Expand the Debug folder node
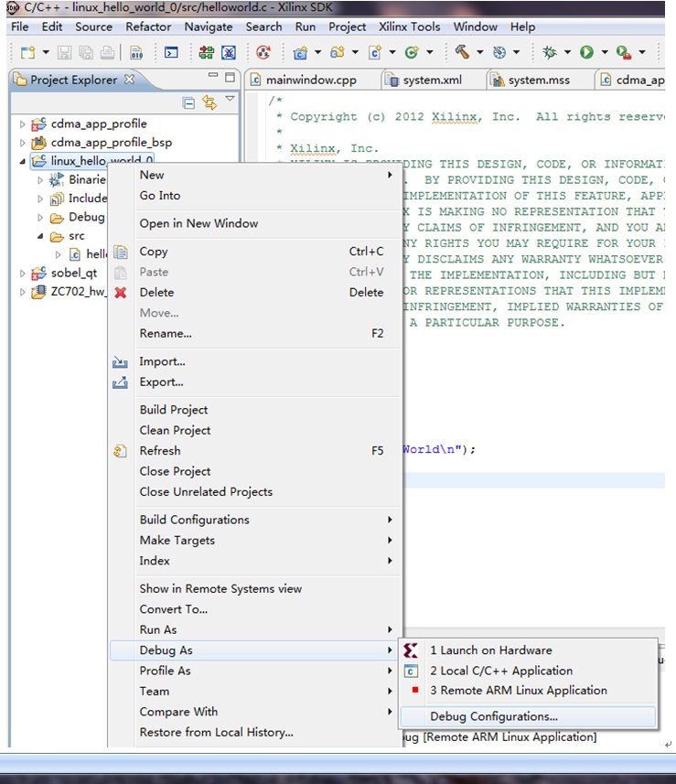676x784 pixels. click(x=40, y=218)
